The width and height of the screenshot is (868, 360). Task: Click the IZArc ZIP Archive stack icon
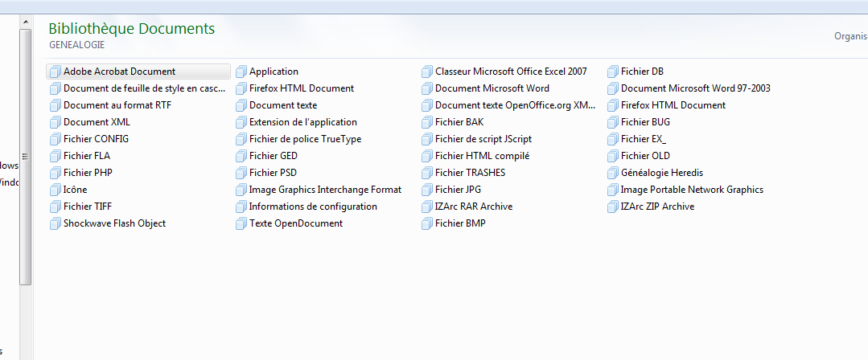612,207
